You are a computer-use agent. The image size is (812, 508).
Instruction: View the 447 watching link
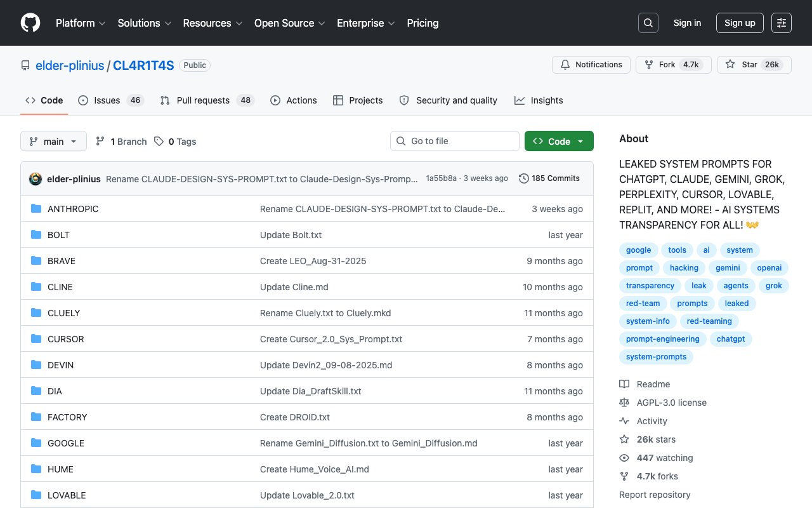656,458
